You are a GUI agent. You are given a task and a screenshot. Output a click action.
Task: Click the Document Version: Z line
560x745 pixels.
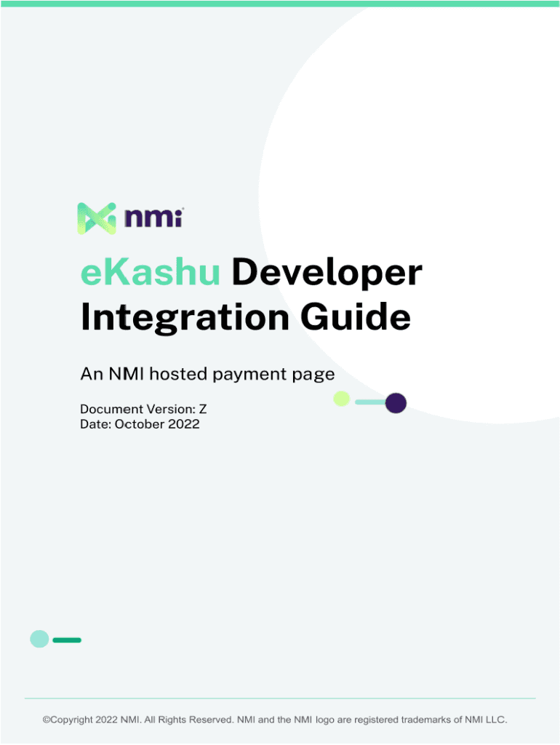click(x=143, y=410)
